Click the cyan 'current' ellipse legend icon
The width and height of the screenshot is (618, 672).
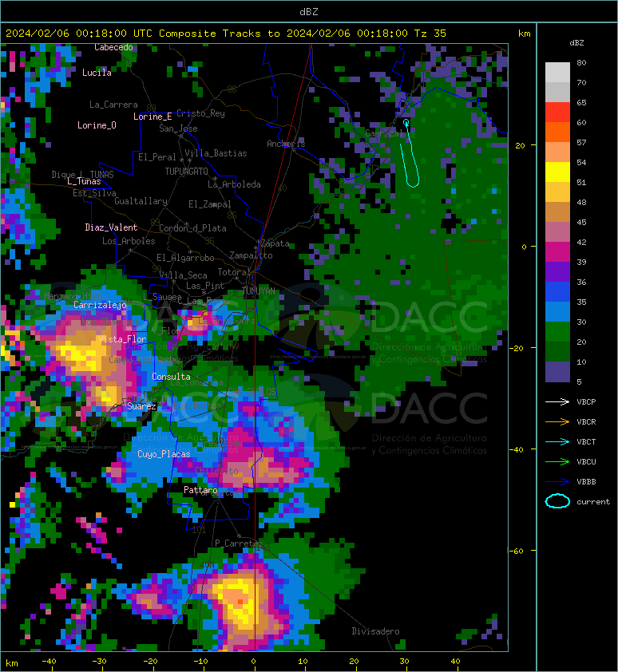(557, 501)
